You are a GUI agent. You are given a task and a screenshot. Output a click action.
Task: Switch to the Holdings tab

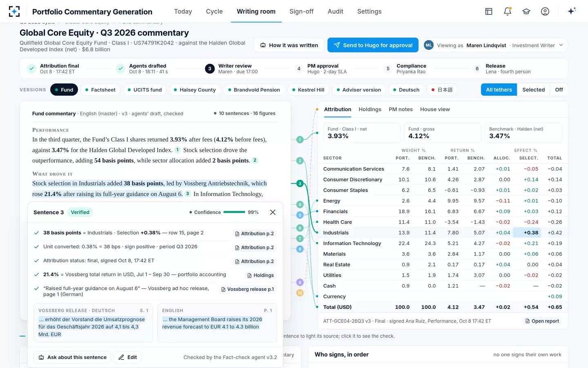tap(370, 110)
